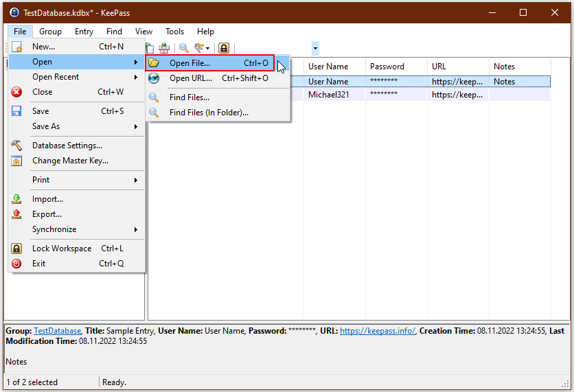Open the Group menu
This screenshot has width=574, height=392.
point(51,32)
